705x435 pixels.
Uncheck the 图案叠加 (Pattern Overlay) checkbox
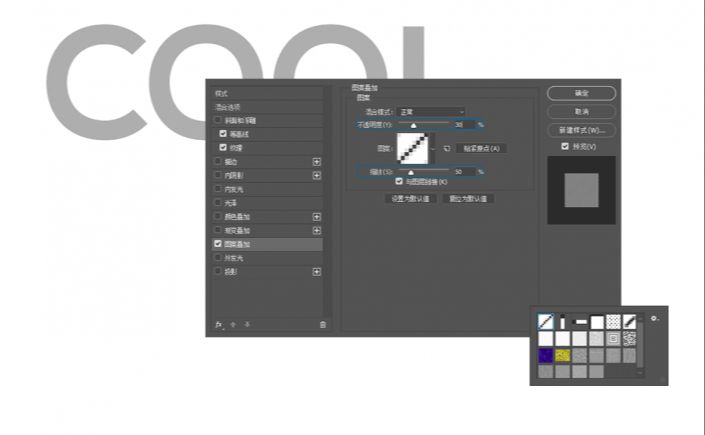click(218, 244)
